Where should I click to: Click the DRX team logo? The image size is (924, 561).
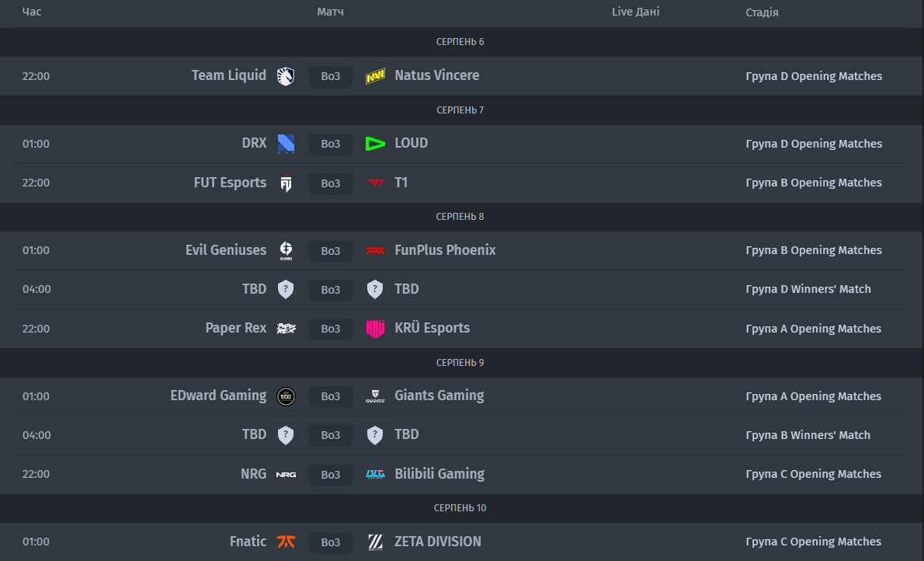coord(286,144)
